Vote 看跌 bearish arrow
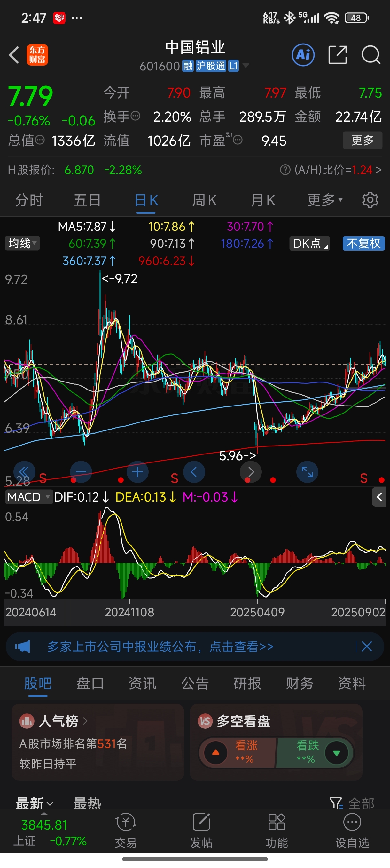390x868 pixels. [x=336, y=753]
